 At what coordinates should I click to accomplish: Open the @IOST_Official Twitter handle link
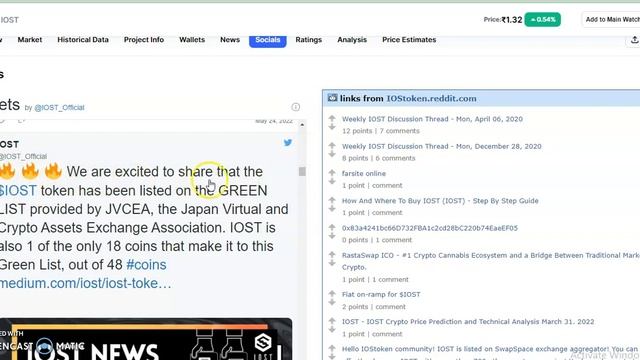point(59,108)
